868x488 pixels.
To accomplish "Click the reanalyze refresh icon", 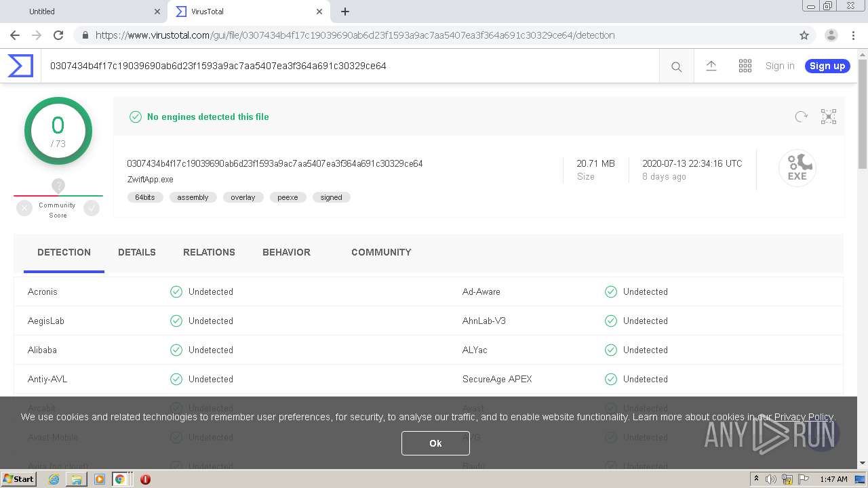I will pyautogui.click(x=801, y=117).
